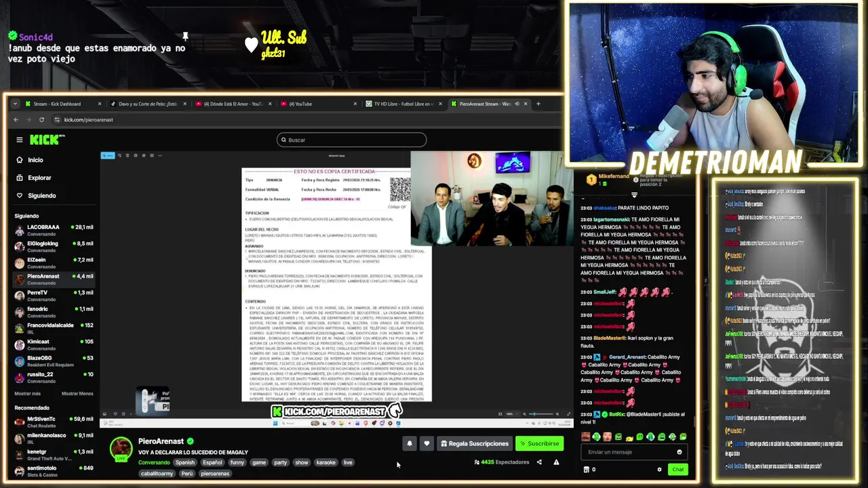Expand the browser tab search dropdown
This screenshot has height=488, width=868.
(x=15, y=104)
